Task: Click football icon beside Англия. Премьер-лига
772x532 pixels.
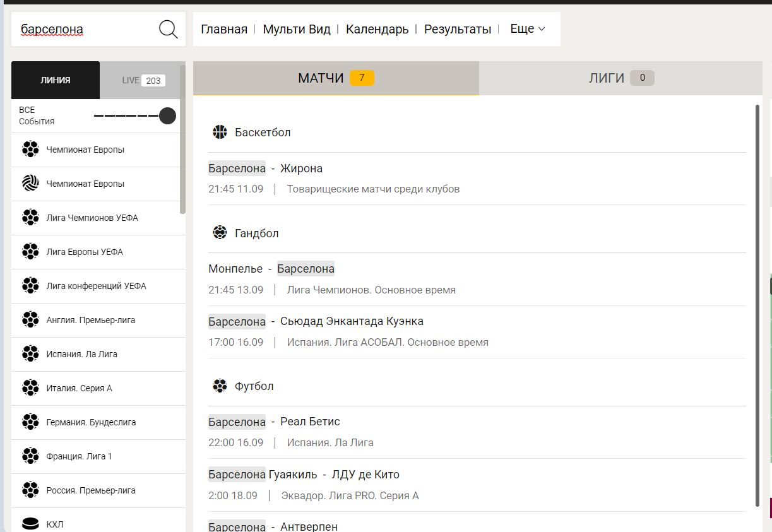Action: click(30, 320)
